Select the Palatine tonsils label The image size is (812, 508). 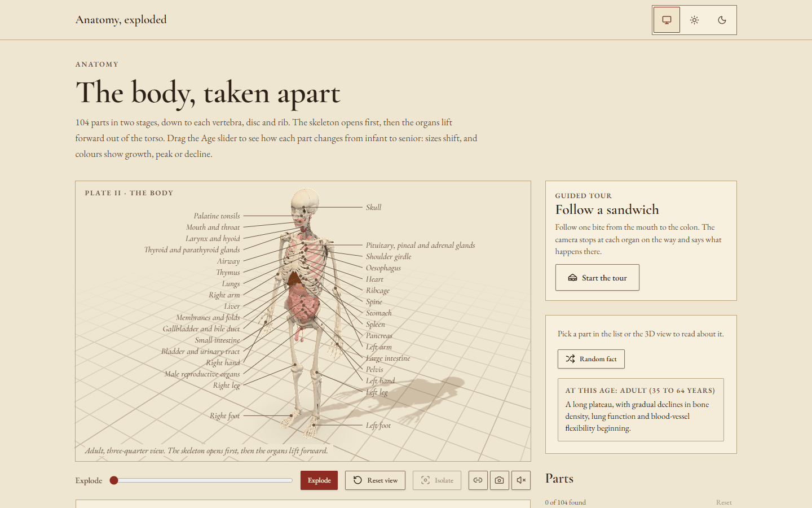click(217, 216)
